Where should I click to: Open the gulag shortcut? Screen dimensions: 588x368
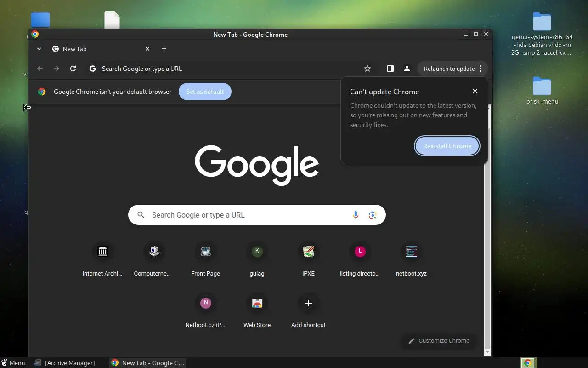pos(257,260)
